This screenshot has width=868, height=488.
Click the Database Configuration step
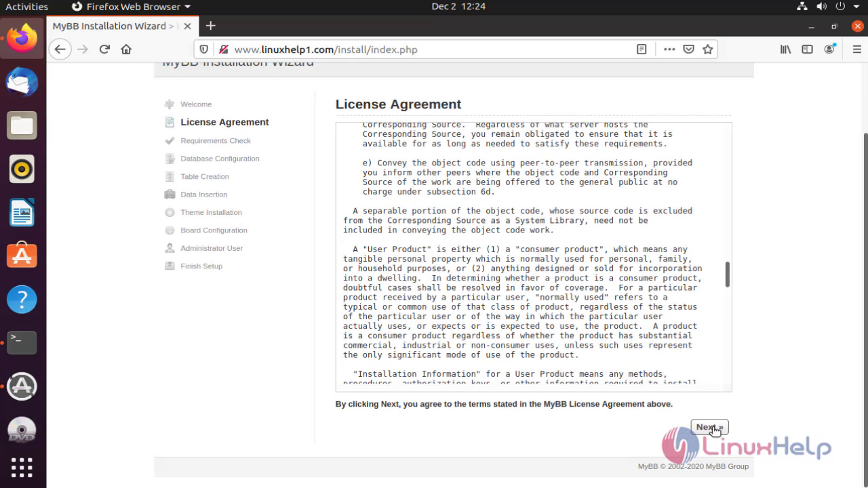[x=220, y=159]
